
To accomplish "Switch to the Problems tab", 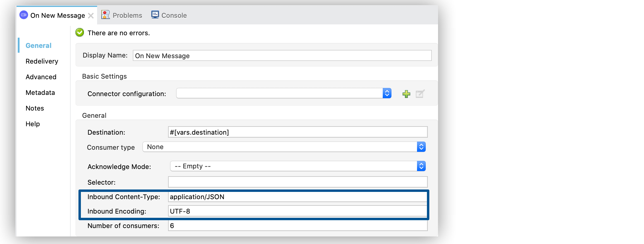I will 127,15.
